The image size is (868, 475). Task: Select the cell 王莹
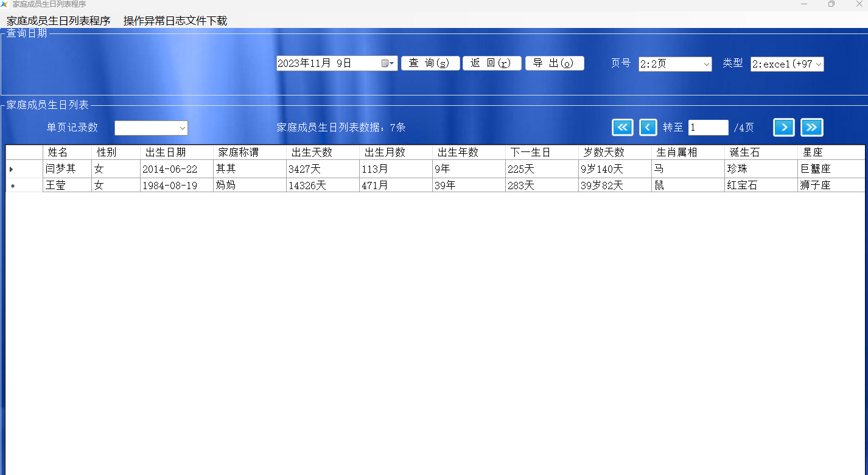tap(67, 185)
